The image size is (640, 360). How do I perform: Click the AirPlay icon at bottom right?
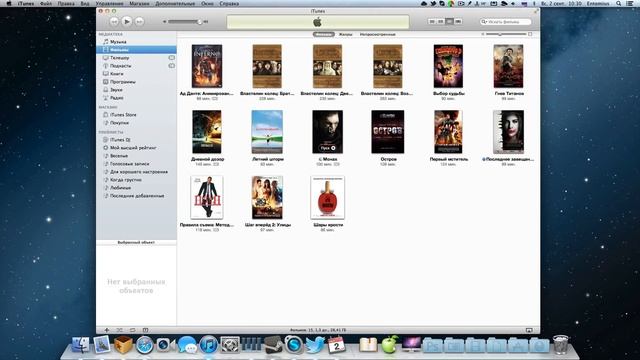click(529, 330)
